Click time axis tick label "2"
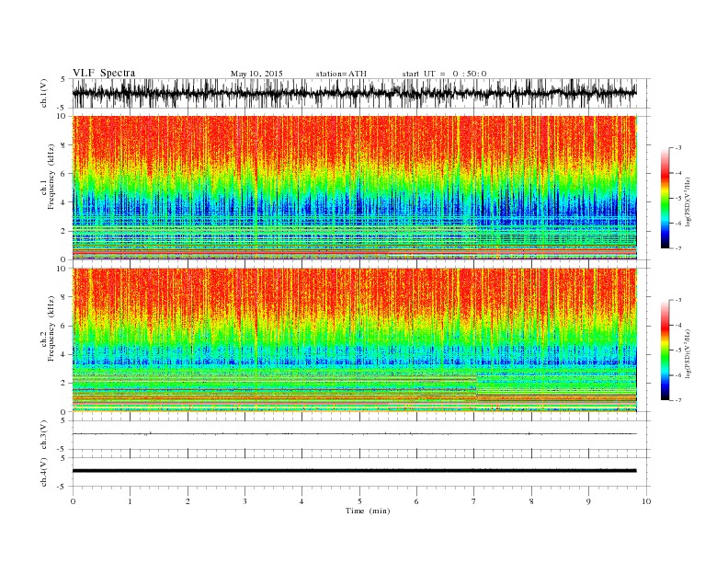 [x=188, y=501]
